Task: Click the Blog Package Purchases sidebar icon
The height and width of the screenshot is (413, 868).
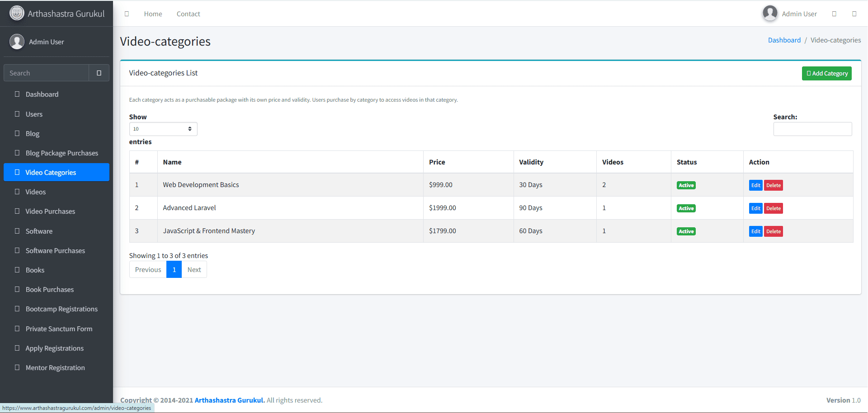Action: click(x=17, y=153)
